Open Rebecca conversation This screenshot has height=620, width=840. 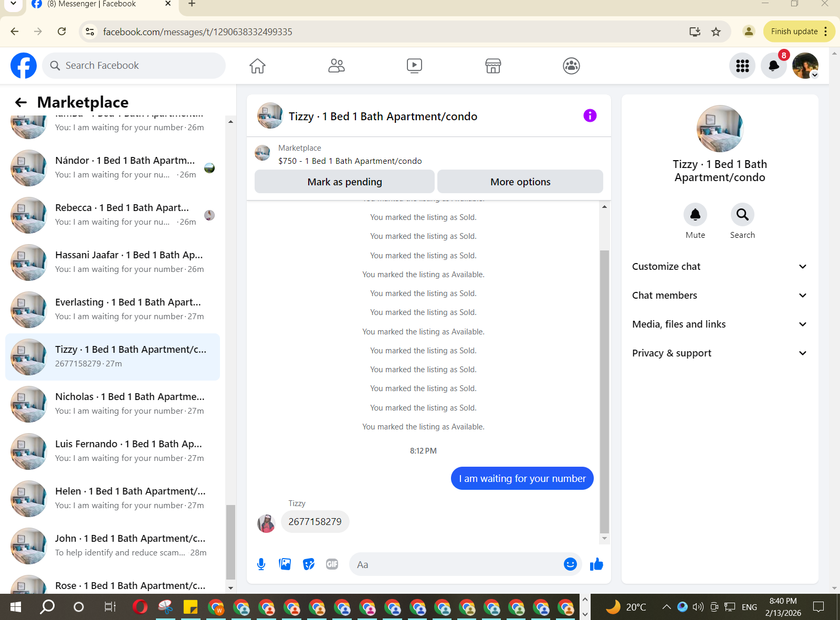[x=113, y=215]
